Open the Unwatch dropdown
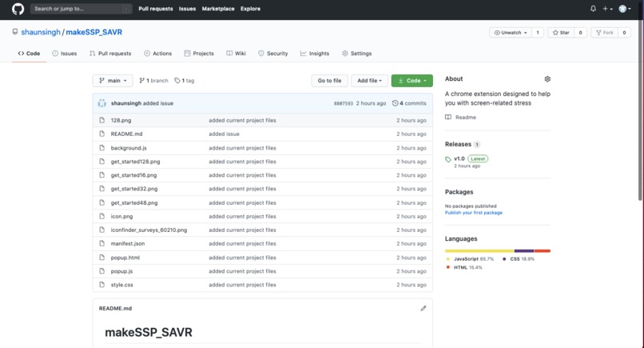The image size is (644, 348). point(511,33)
